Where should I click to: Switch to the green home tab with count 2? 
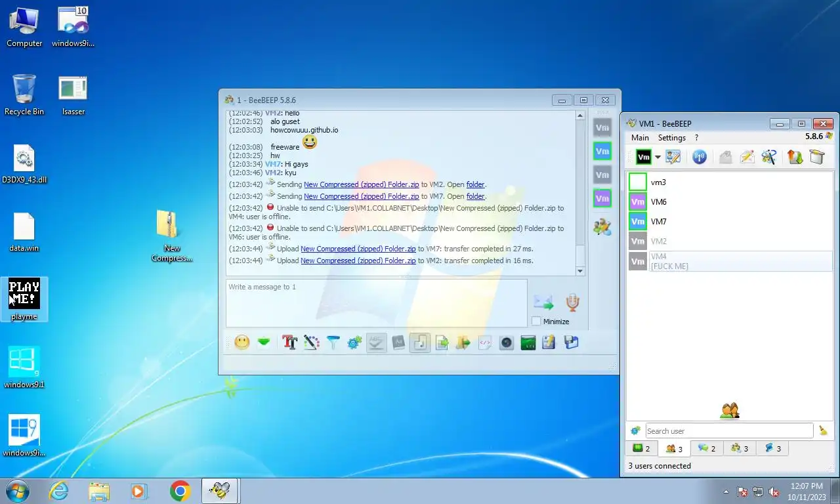[641, 449]
